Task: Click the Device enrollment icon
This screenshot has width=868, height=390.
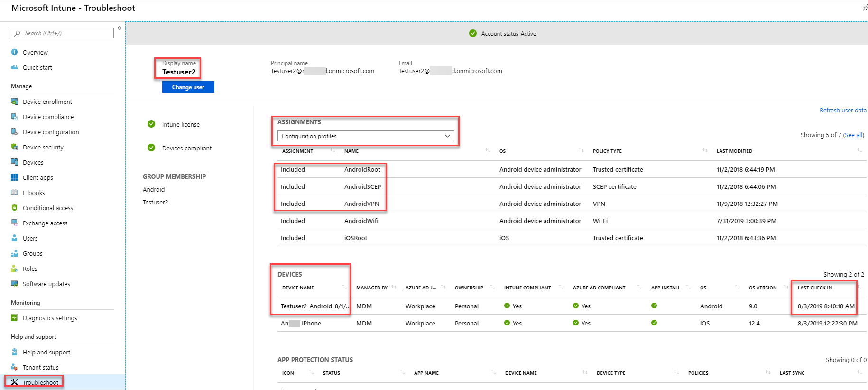Action: pos(15,102)
